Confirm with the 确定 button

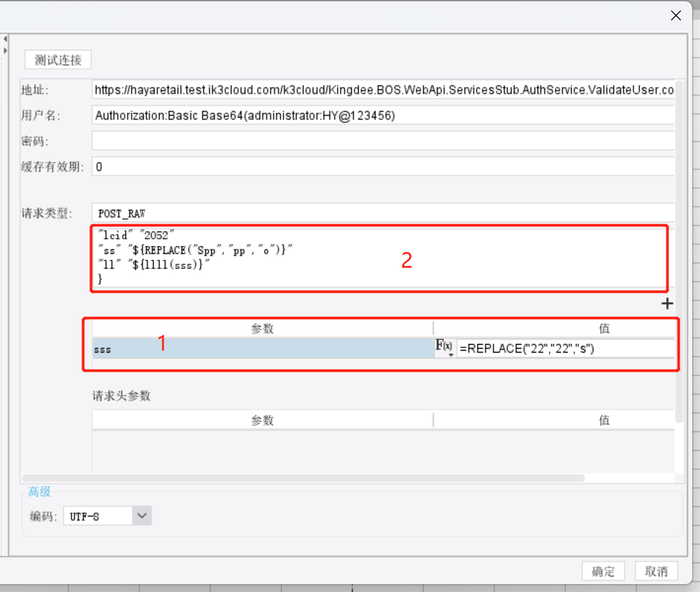pyautogui.click(x=603, y=571)
